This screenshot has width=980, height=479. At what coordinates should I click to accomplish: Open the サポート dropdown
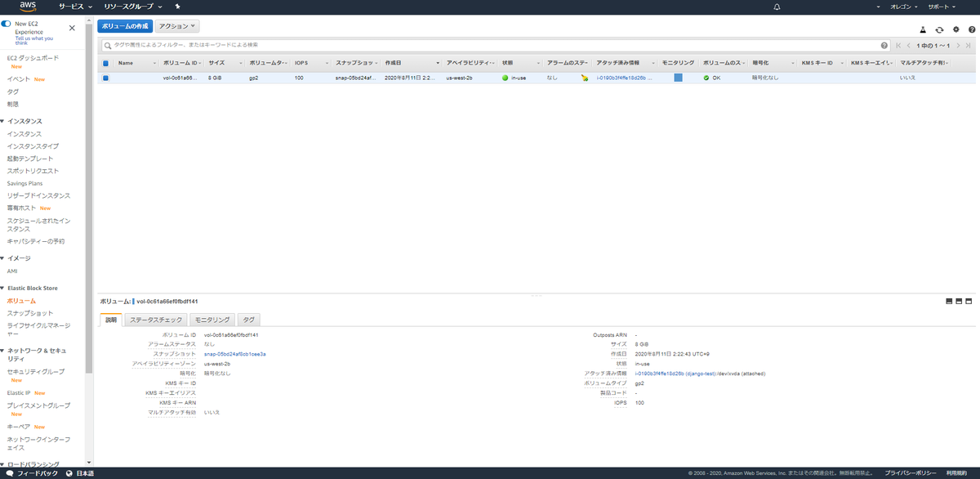pos(942,7)
